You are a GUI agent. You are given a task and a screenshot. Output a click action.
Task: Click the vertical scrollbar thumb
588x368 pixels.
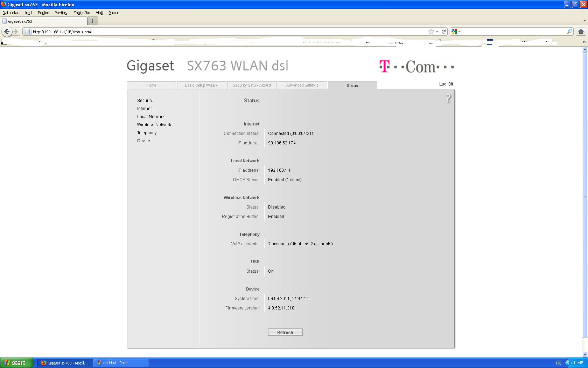click(x=585, y=195)
